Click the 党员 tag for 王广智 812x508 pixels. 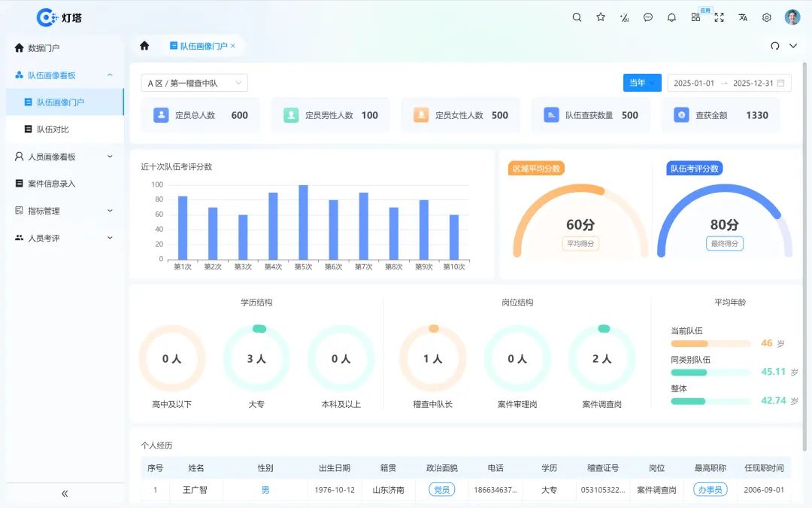(x=442, y=489)
